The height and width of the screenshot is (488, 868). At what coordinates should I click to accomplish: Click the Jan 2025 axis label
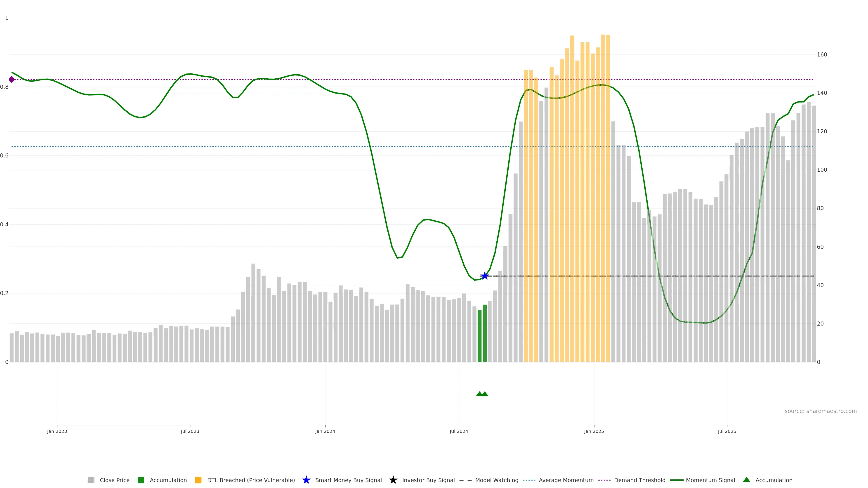[594, 431]
